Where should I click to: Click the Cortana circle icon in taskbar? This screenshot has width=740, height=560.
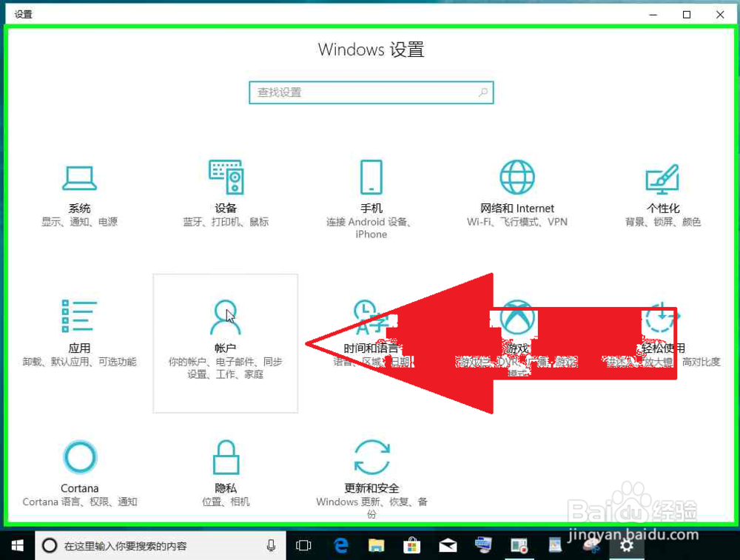(50, 546)
